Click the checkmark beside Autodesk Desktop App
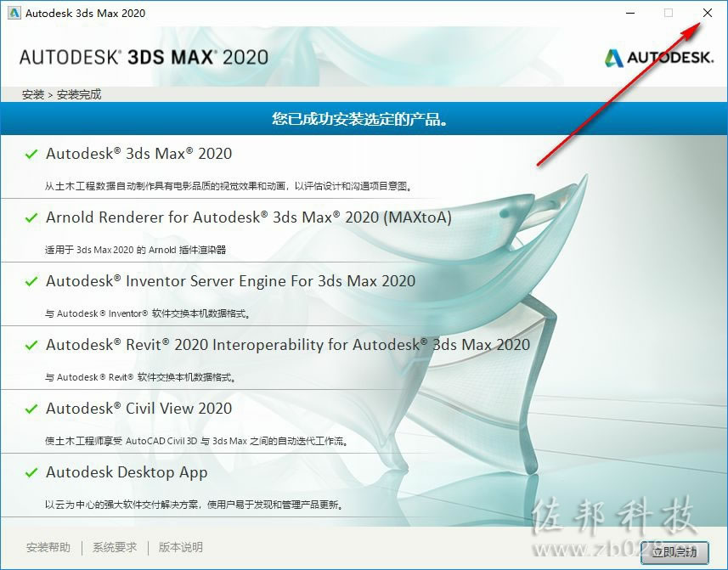 tap(31, 472)
